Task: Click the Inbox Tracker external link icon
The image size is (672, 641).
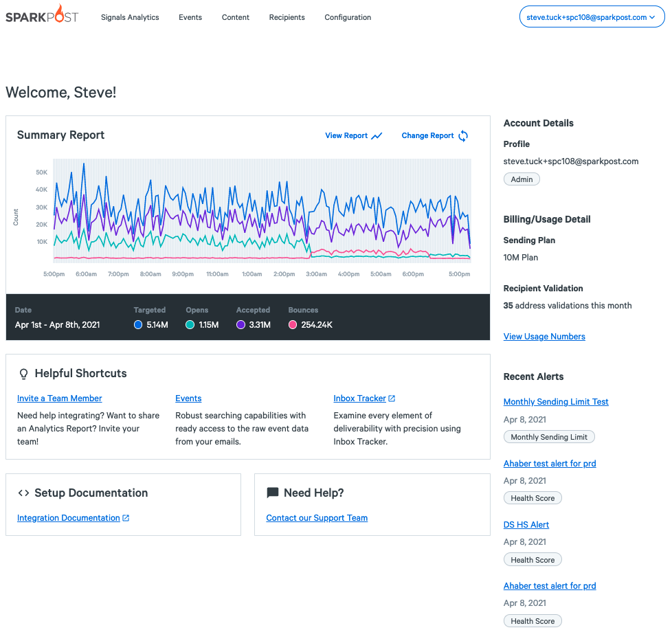Action: (x=392, y=398)
